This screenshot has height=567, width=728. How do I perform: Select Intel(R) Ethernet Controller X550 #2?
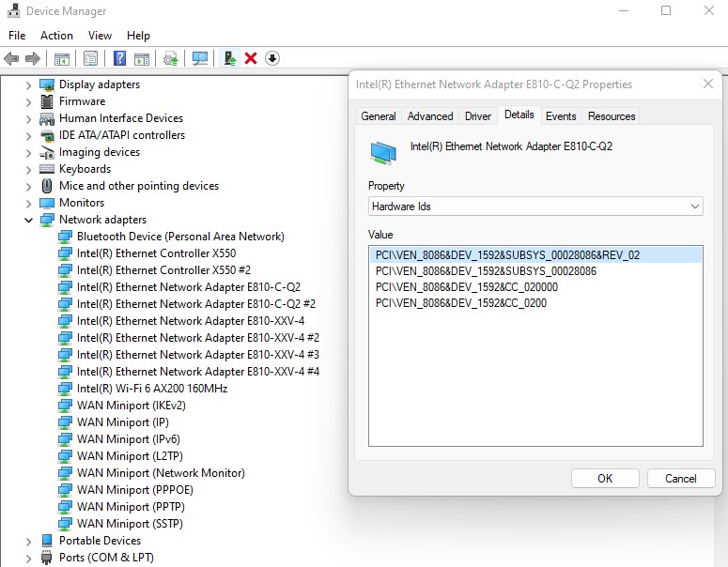point(163,270)
